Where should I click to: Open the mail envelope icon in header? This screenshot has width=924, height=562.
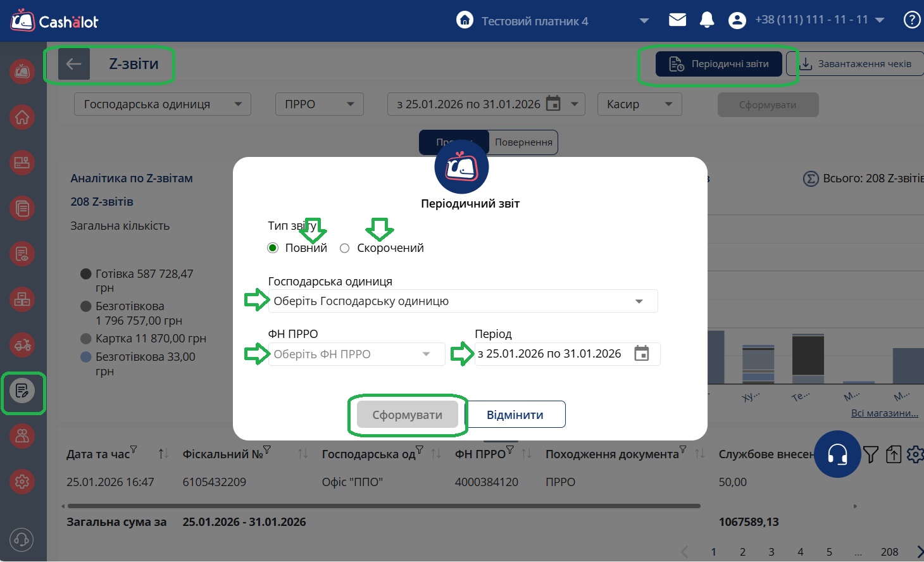coord(677,20)
